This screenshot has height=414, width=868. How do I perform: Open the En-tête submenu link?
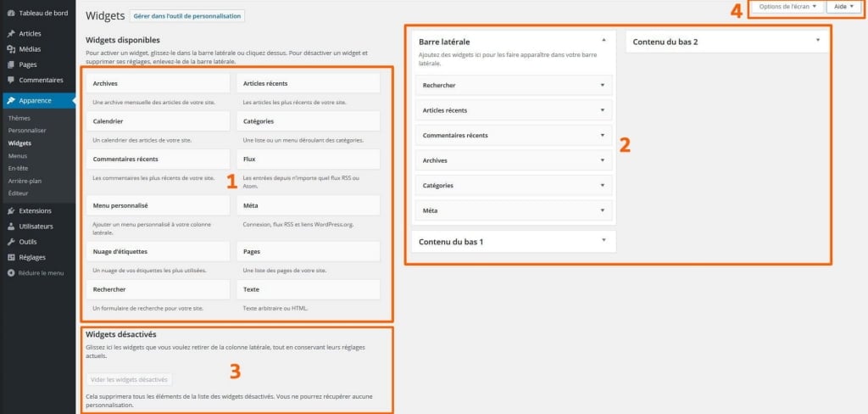(x=19, y=169)
